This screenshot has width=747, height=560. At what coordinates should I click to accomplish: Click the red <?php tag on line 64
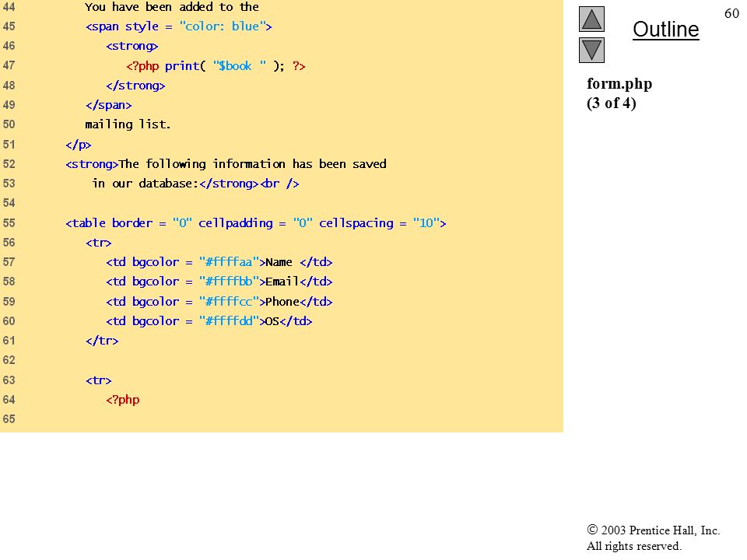(123, 400)
